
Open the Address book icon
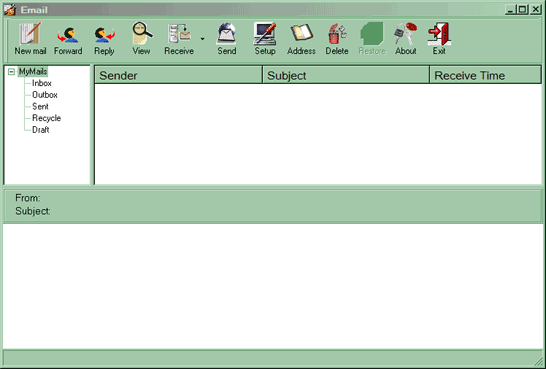tap(302, 33)
